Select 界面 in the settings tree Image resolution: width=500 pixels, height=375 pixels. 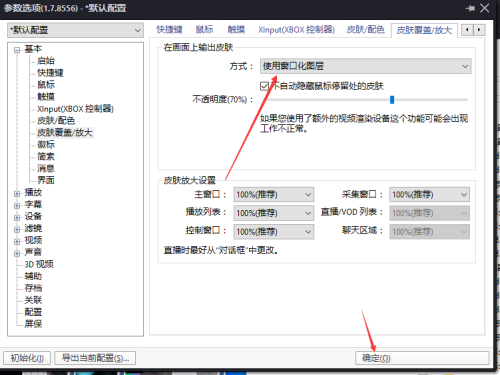[x=46, y=180]
